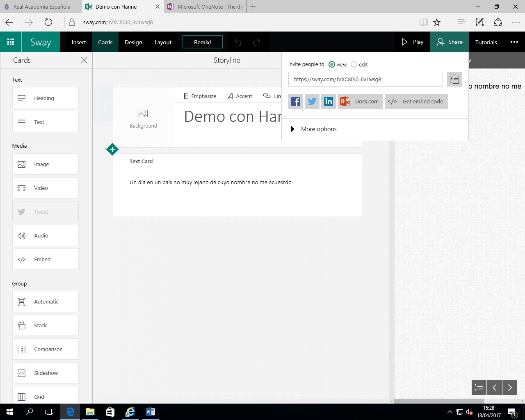Click the green plus add-card button
This screenshot has width=525, height=420.
pos(112,149)
